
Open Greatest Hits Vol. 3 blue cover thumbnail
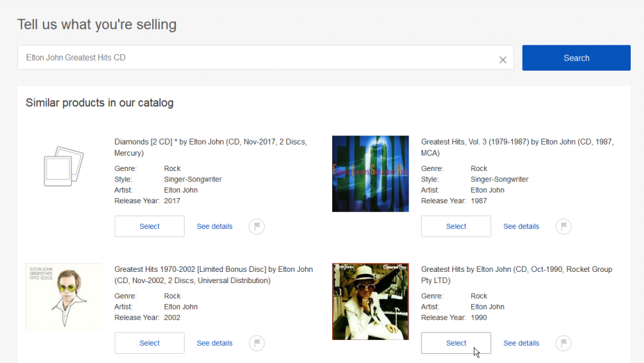pyautogui.click(x=370, y=174)
